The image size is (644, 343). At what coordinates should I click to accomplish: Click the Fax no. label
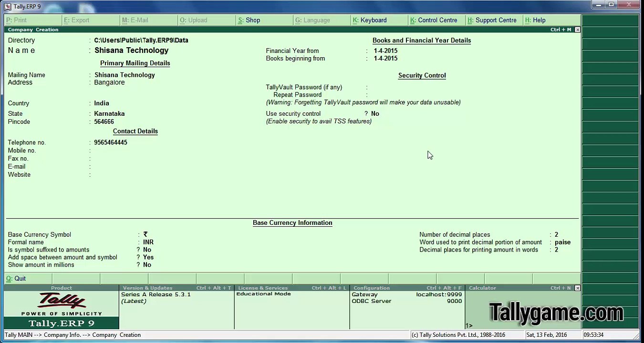tap(18, 159)
